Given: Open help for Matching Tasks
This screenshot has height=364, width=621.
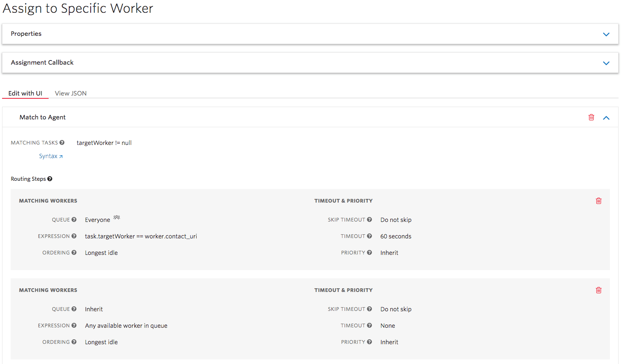Looking at the screenshot, I should tap(62, 142).
